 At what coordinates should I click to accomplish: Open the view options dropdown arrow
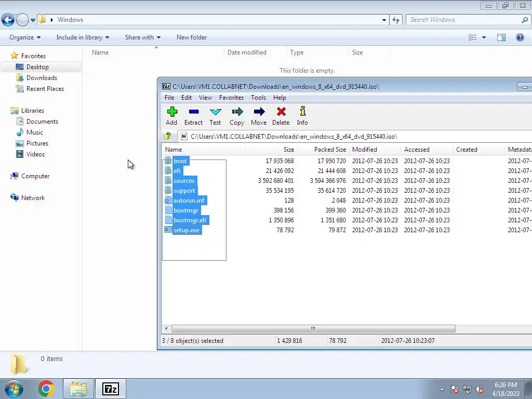[x=484, y=37]
